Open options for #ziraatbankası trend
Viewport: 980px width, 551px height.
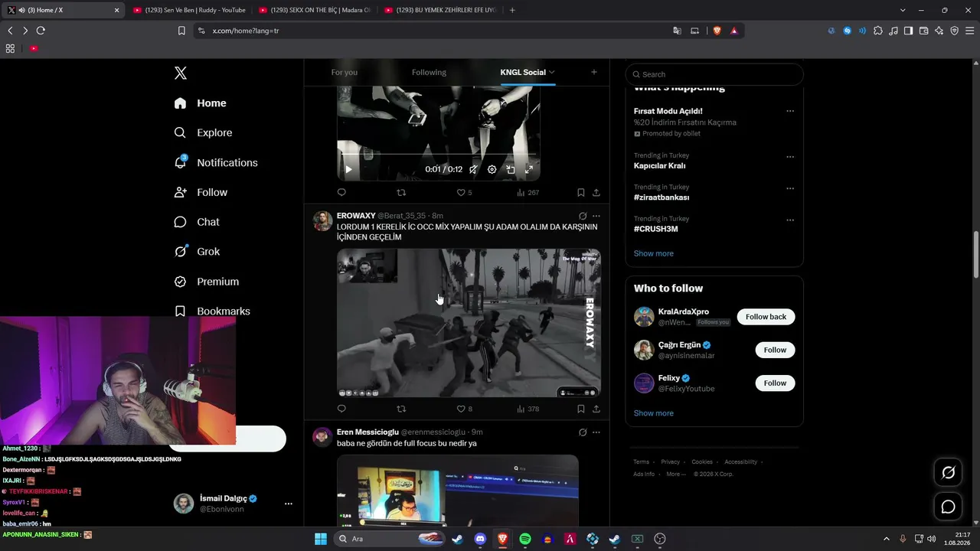790,188
